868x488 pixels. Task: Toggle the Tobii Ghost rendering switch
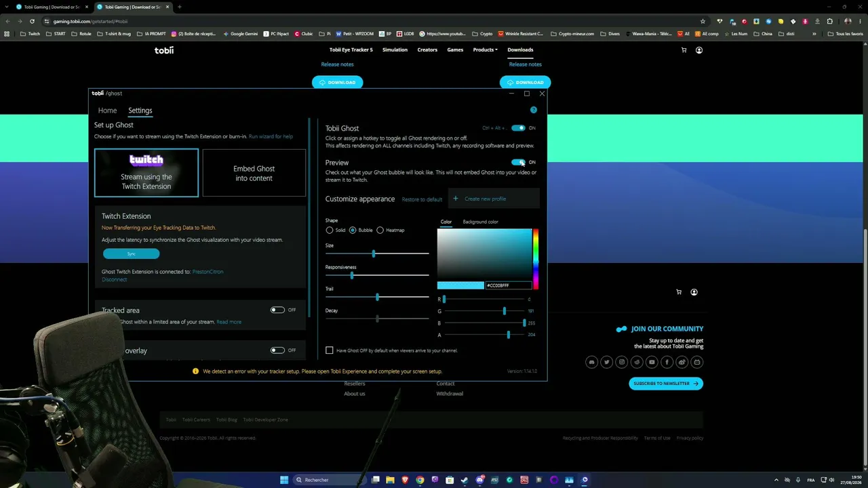518,128
